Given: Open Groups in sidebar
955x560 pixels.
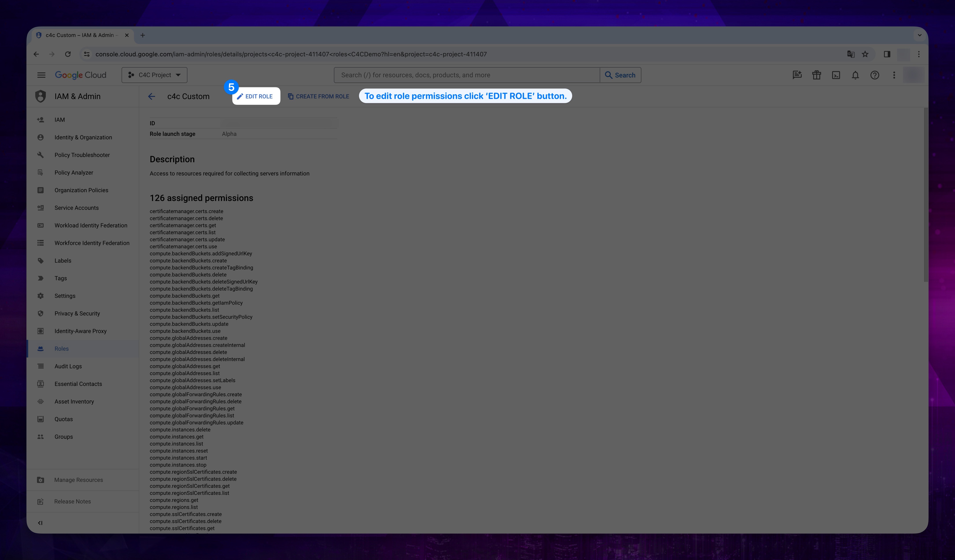Looking at the screenshot, I should coord(83,437).
